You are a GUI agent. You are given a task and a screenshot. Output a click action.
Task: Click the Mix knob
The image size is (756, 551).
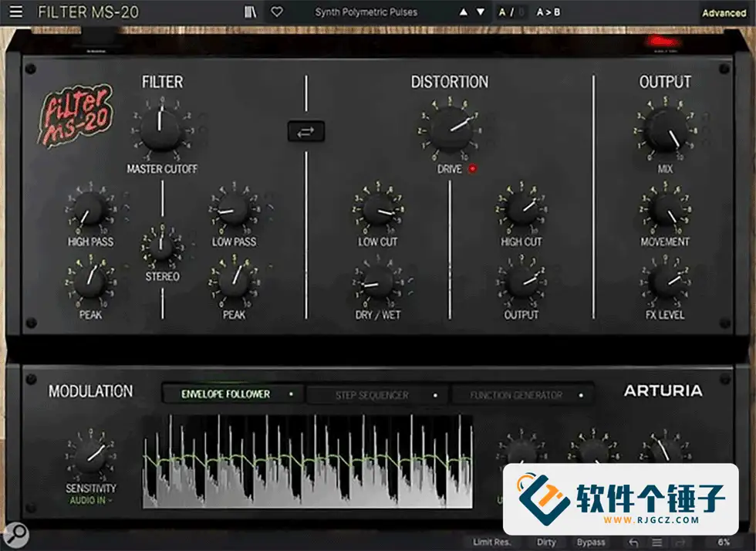pos(665,130)
